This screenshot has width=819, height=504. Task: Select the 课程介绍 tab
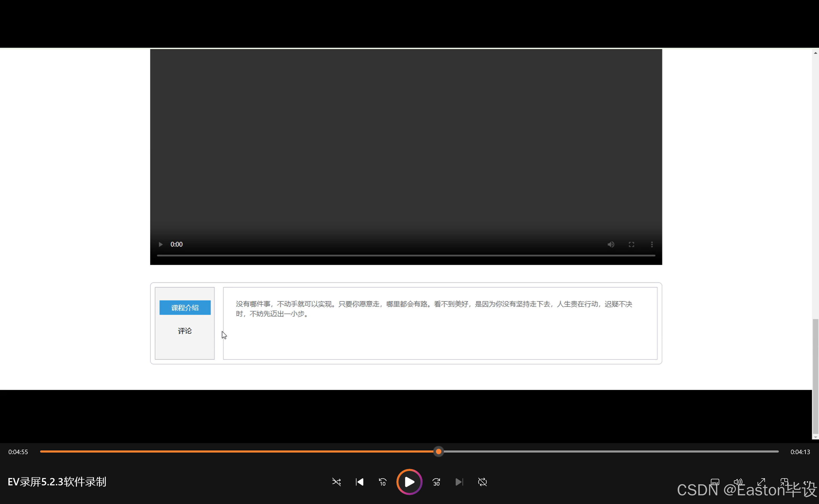coord(185,308)
